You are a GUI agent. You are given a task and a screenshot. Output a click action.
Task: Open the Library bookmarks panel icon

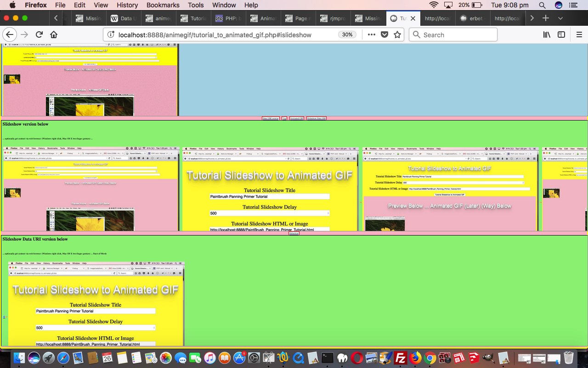click(547, 34)
